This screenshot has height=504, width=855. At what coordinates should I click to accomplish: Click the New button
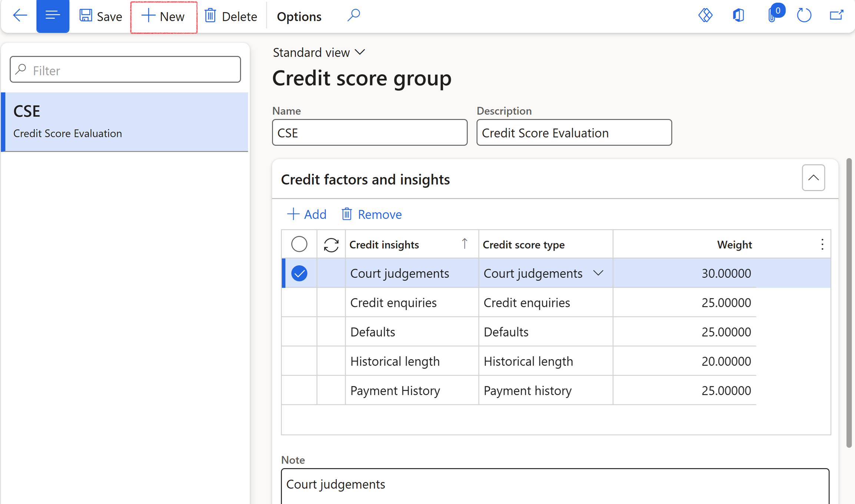pyautogui.click(x=163, y=16)
